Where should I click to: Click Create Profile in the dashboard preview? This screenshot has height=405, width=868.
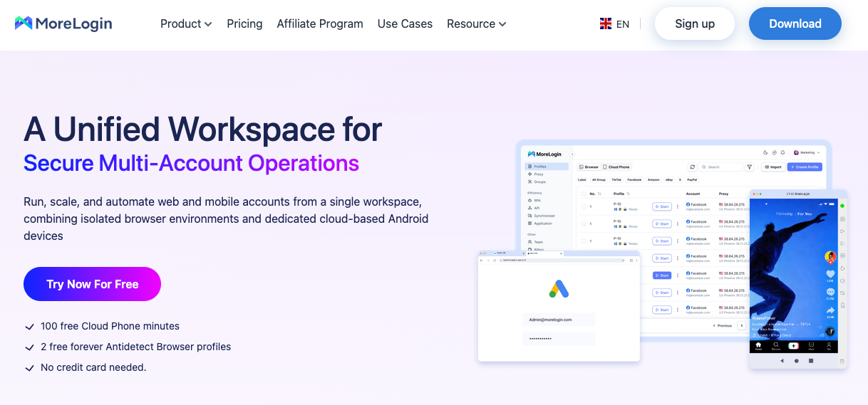click(x=805, y=167)
